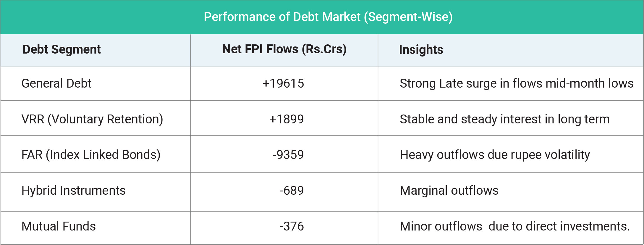644x245 pixels.
Task: Click the +1899 value cell
Action: point(286,119)
